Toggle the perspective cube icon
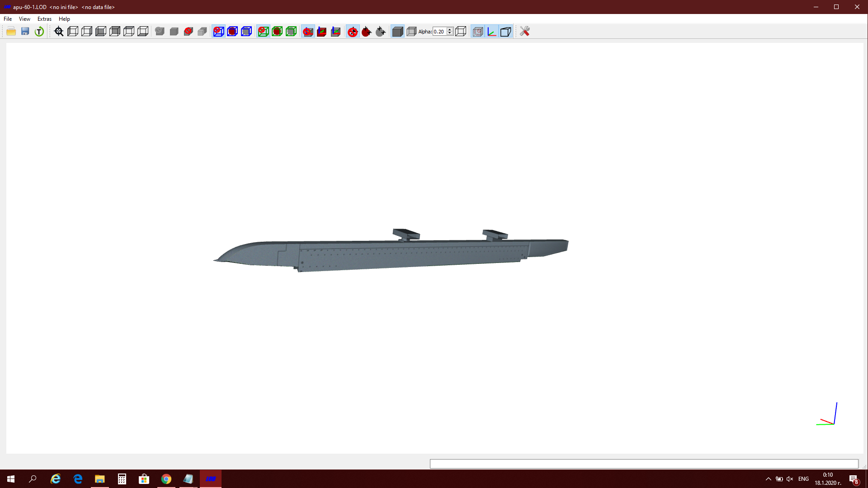The width and height of the screenshot is (868, 488). [x=505, y=31]
